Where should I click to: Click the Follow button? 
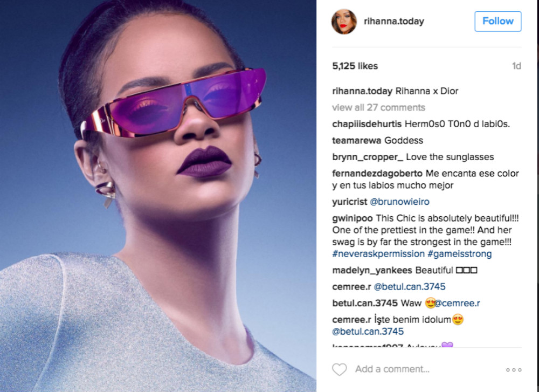[x=497, y=22]
